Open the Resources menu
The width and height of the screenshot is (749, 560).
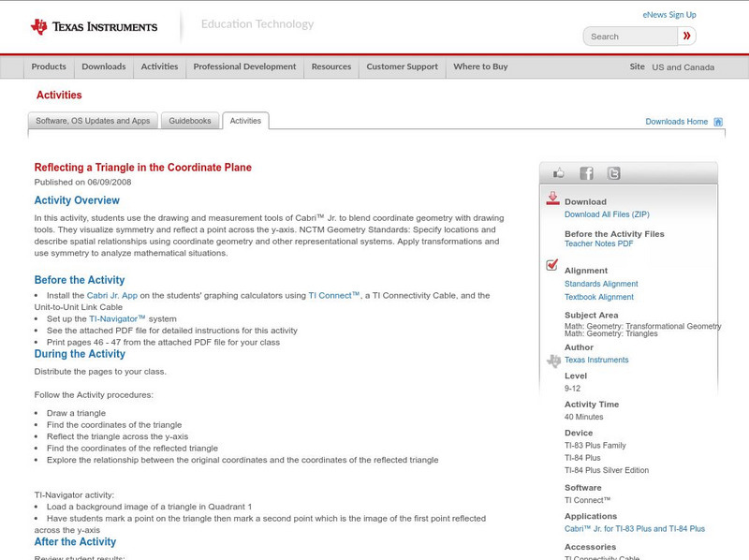[x=331, y=66]
